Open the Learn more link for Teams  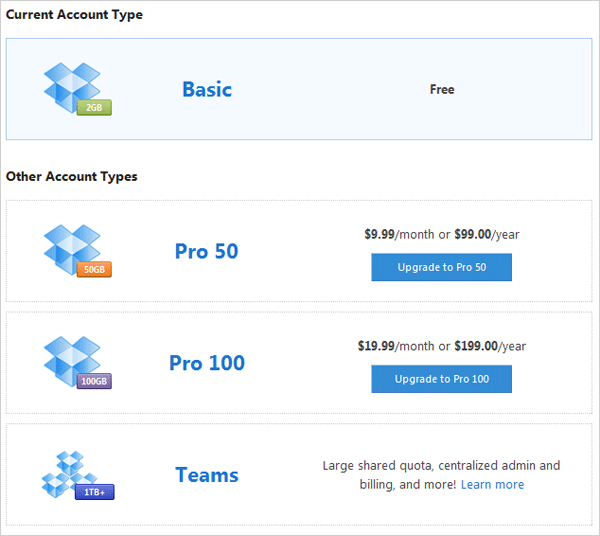click(x=492, y=485)
